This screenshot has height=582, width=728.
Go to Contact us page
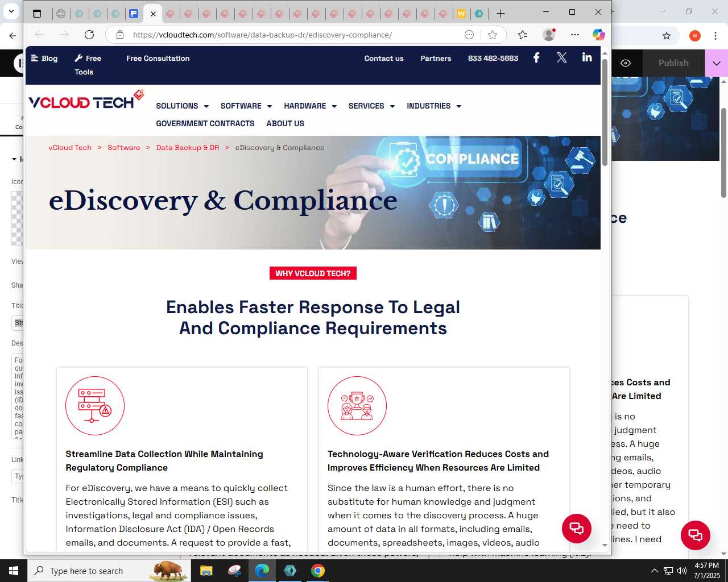click(x=384, y=58)
